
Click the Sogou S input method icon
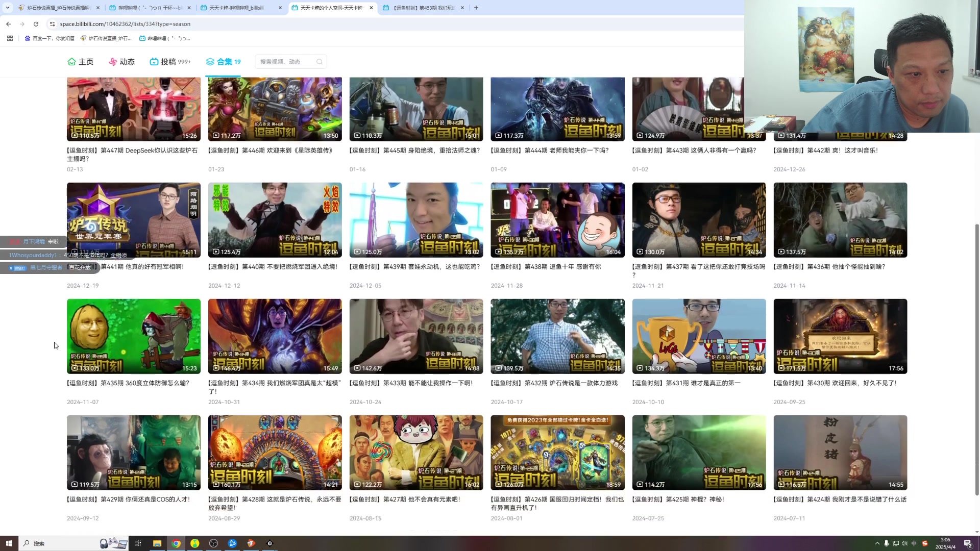coord(925,543)
